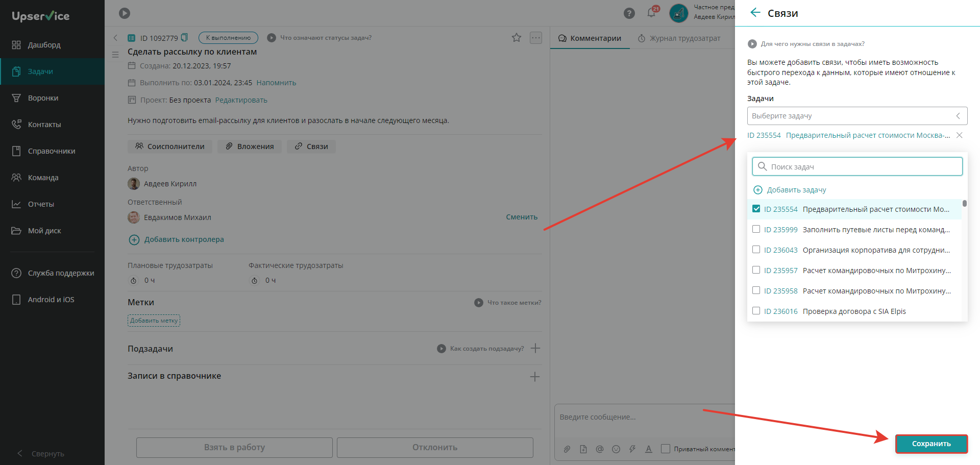
Task: Copy task ID 1092779 with copy icon
Action: pyautogui.click(x=185, y=37)
